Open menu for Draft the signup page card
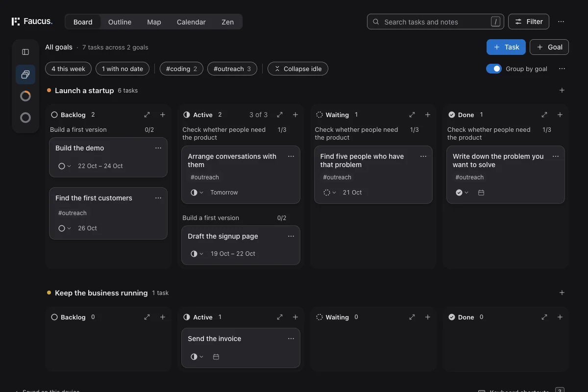The height and width of the screenshot is (392, 588). pos(291,236)
